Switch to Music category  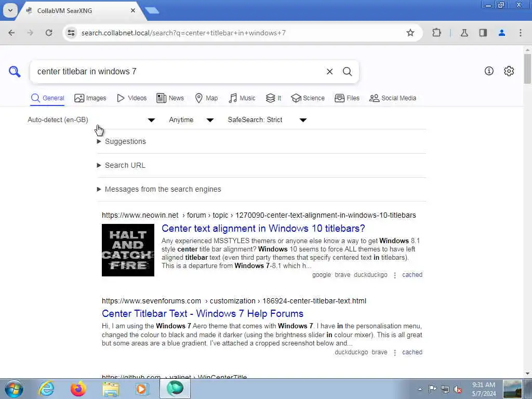(x=242, y=98)
